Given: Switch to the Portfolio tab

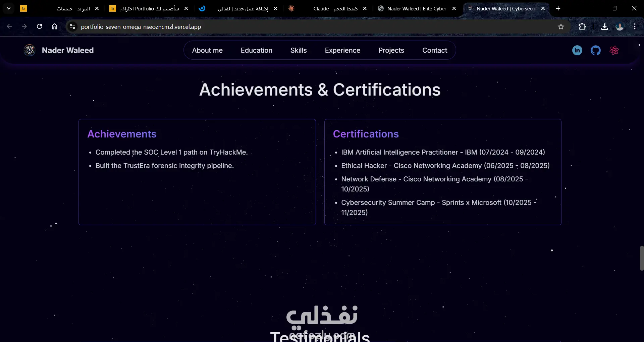Looking at the screenshot, I should [x=149, y=8].
